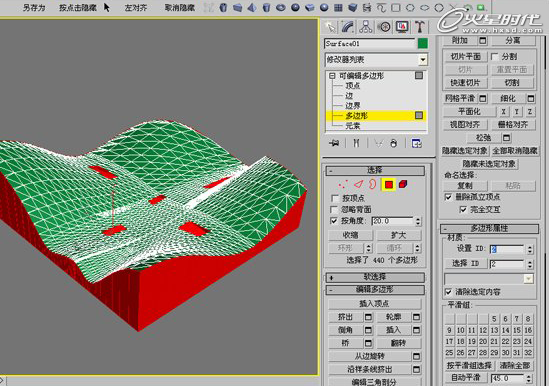The height and width of the screenshot is (386, 549).
Task: Click the 挤出 button
Action: click(x=345, y=317)
